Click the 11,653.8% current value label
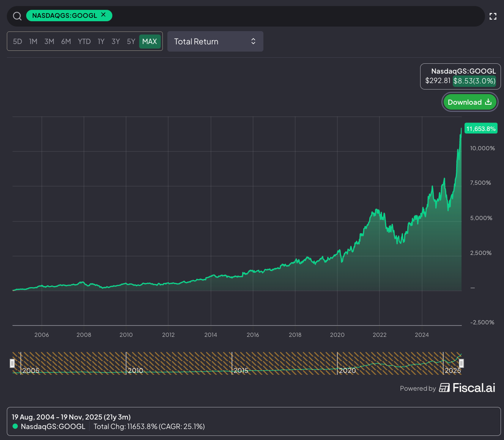Viewport: 504px width, 440px height. pos(481,129)
